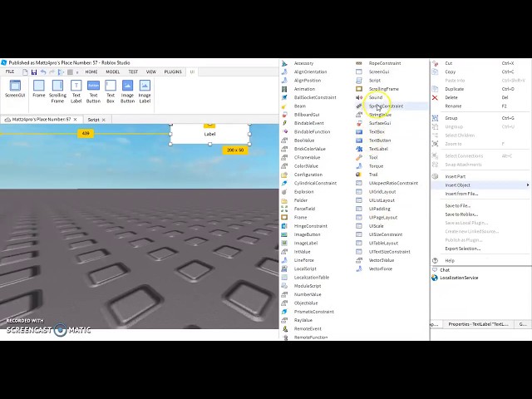Insert a BillboardGui object
Image resolution: width=532 pixels, height=399 pixels.
coord(307,115)
